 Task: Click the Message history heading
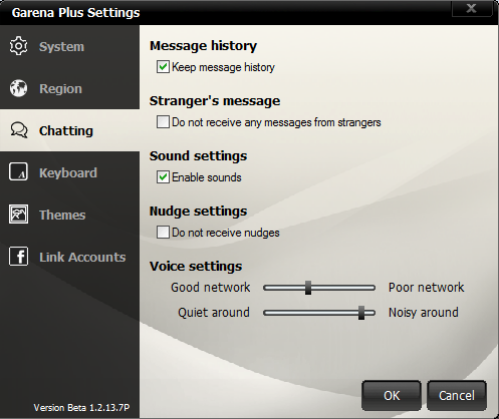point(203,46)
